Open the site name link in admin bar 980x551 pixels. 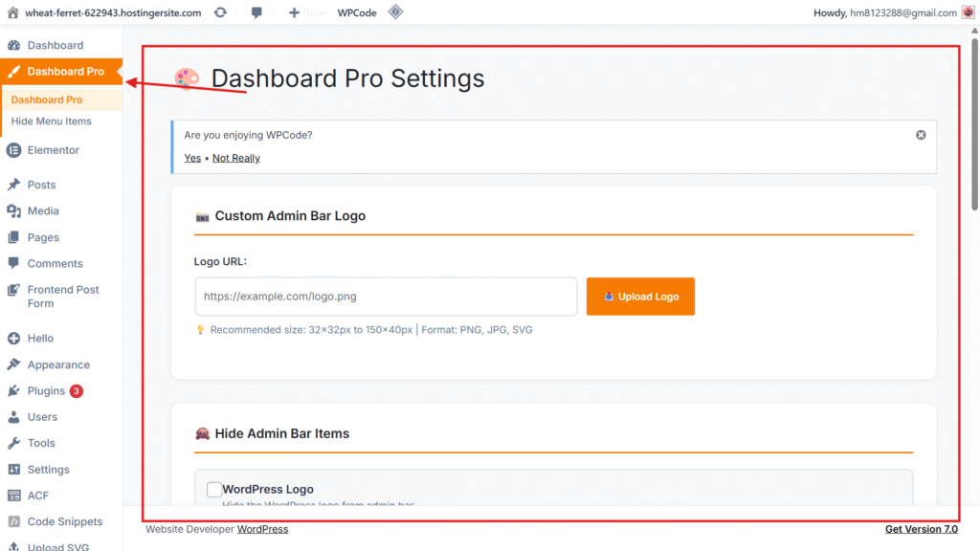click(x=113, y=12)
